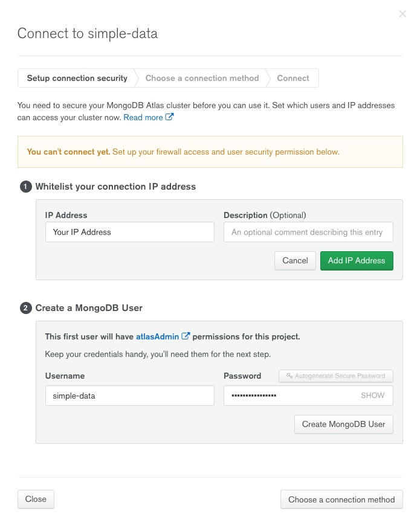420x526 pixels.
Task: Go to the Connect step tab
Action: [x=292, y=78]
